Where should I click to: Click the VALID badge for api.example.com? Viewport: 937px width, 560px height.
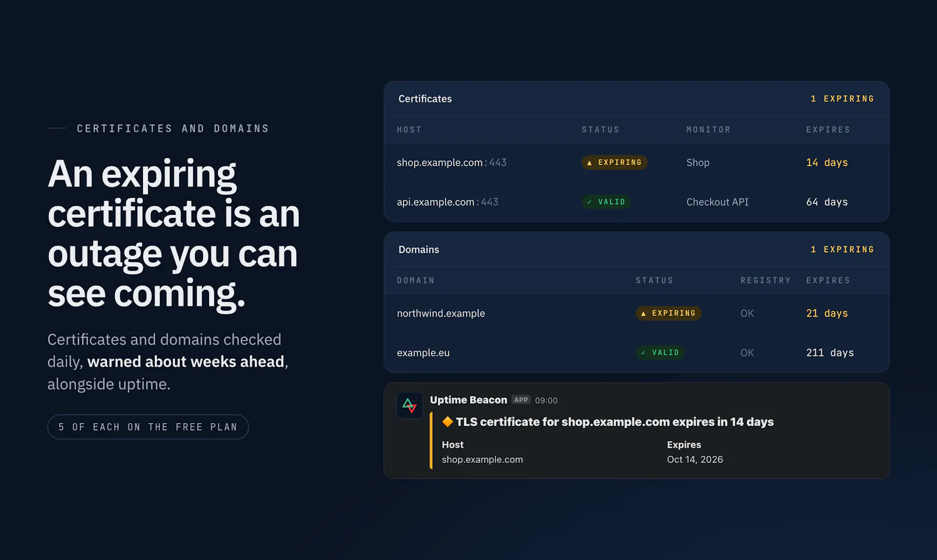(606, 202)
